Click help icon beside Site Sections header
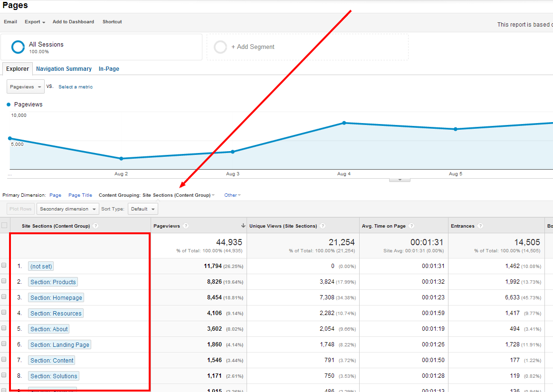This screenshot has height=392, width=553. click(96, 226)
